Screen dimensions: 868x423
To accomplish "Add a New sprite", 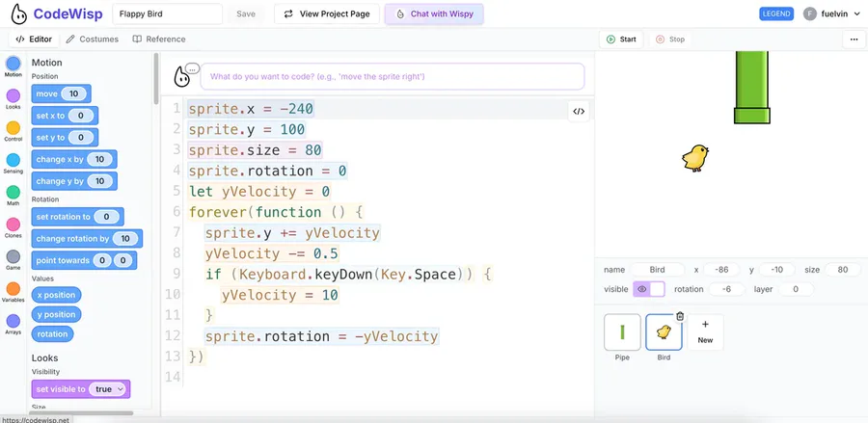I will point(705,331).
